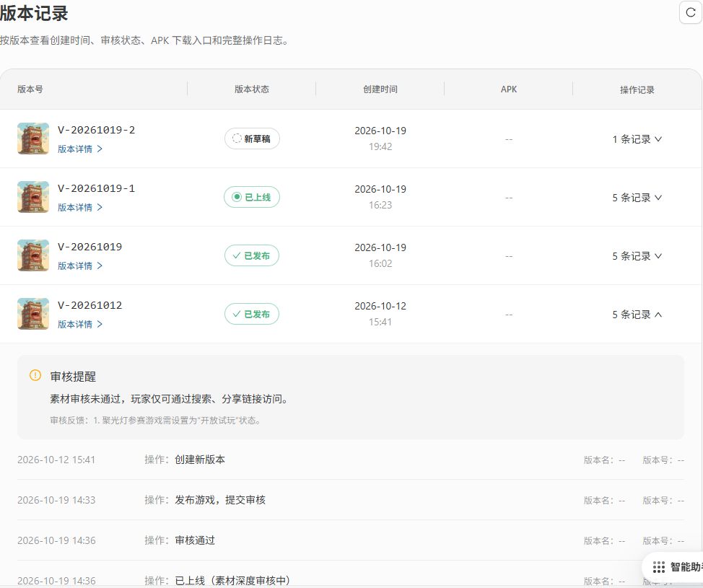Click the V-20261019-1 game thumbnail icon

coord(33,197)
